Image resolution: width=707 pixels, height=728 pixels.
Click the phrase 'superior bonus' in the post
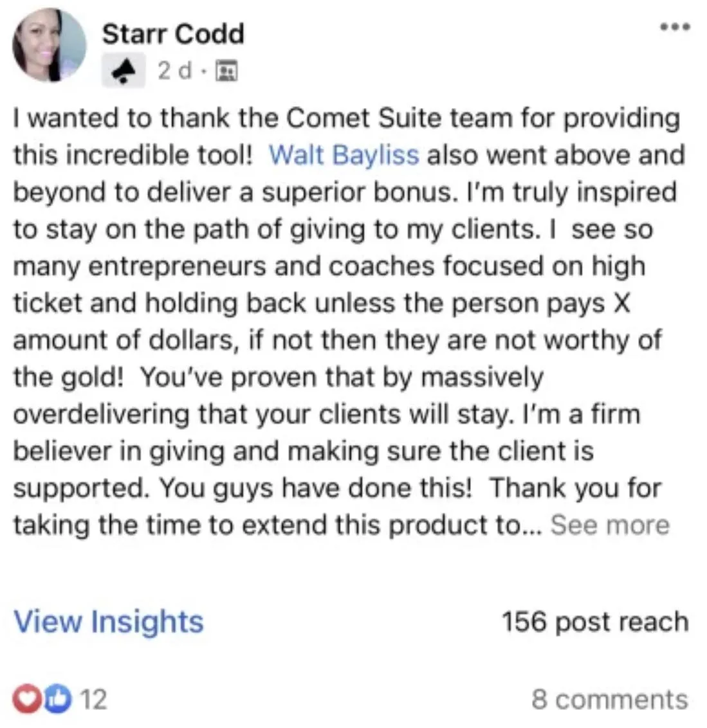click(357, 192)
